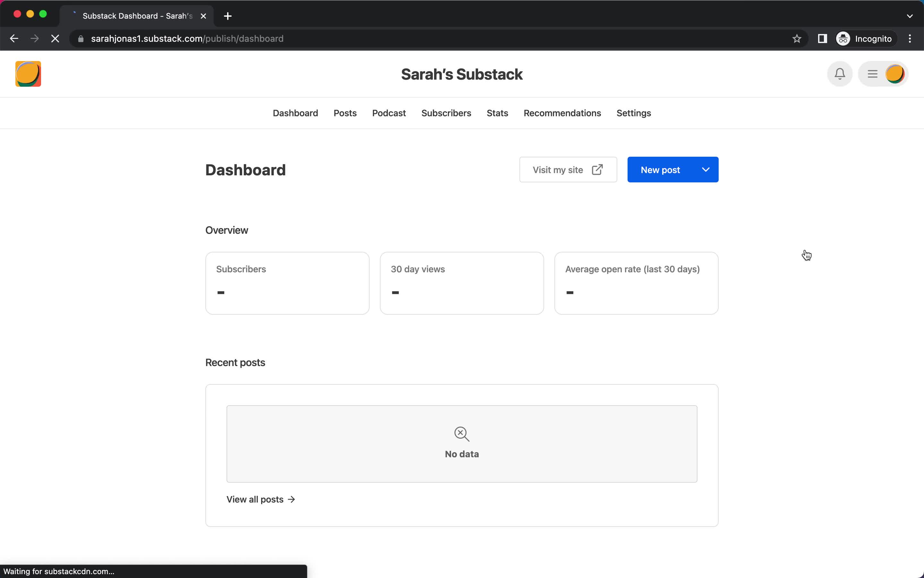The height and width of the screenshot is (578, 924).
Task: Click the arrow next to View all posts
Action: click(291, 499)
